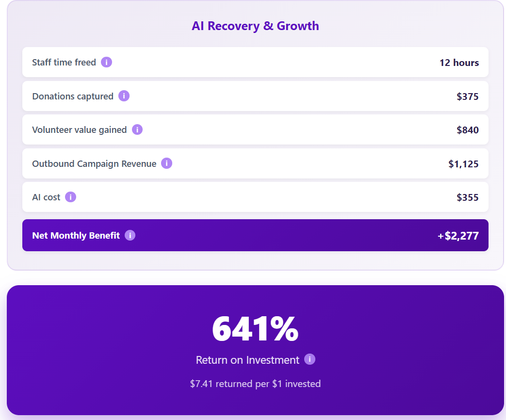The image size is (506, 420).
Task: Show info for Outbound Campaign Revenue
Action: click(x=166, y=163)
